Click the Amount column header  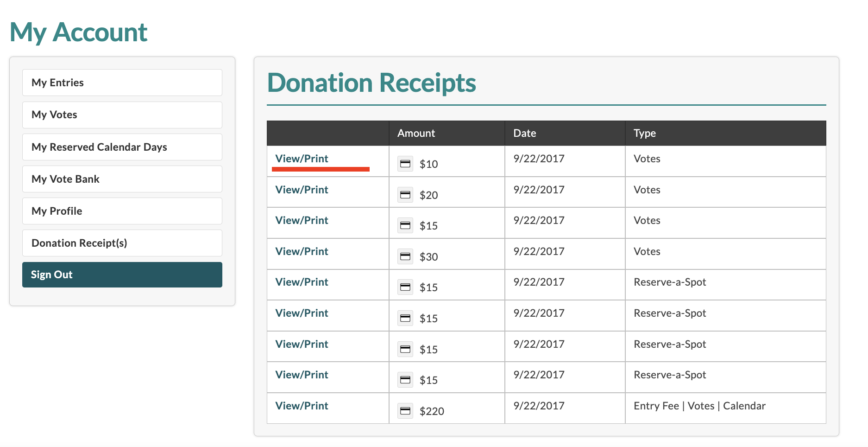click(x=416, y=133)
